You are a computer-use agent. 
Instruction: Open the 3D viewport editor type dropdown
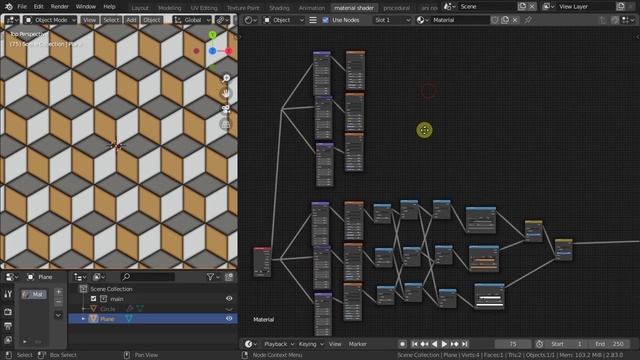coord(11,20)
